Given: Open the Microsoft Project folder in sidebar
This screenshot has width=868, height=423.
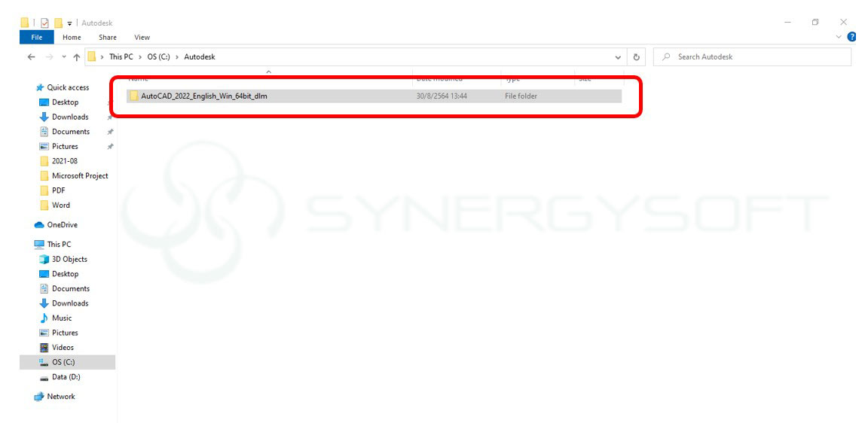Looking at the screenshot, I should 80,176.
